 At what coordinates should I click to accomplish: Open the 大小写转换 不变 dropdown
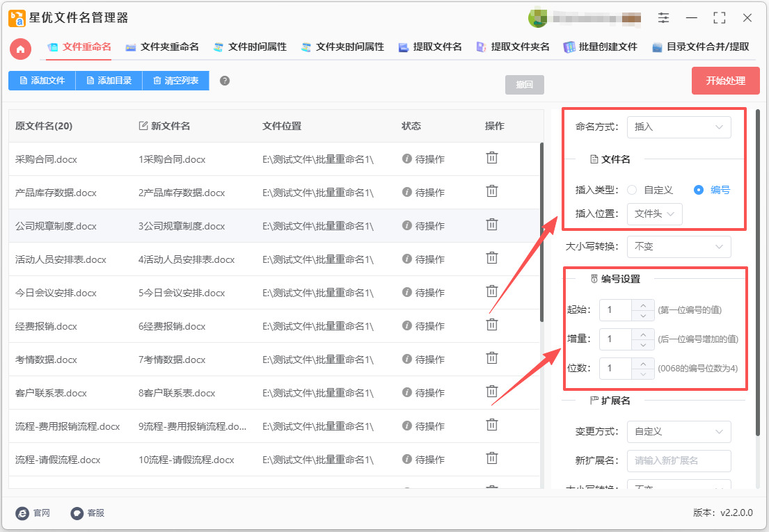(679, 247)
